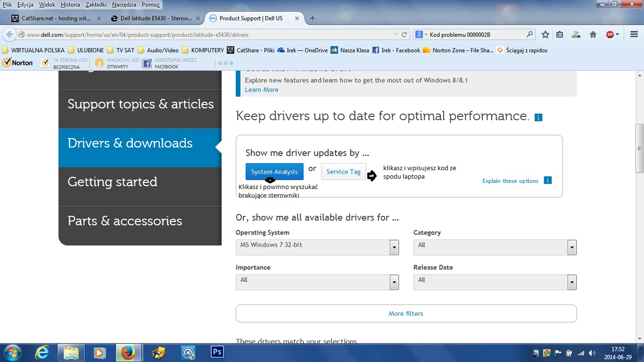Open Windows Media Player from the taskbar

tap(99, 353)
